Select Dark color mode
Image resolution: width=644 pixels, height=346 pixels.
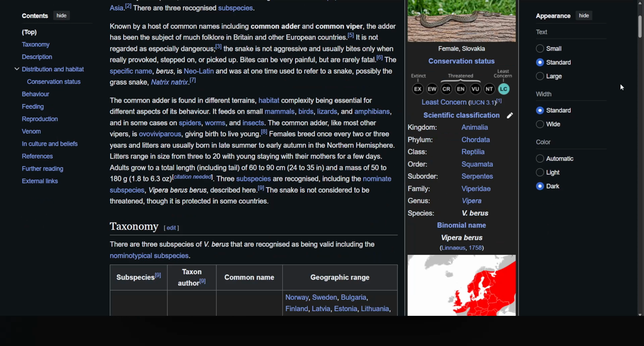[x=540, y=186]
